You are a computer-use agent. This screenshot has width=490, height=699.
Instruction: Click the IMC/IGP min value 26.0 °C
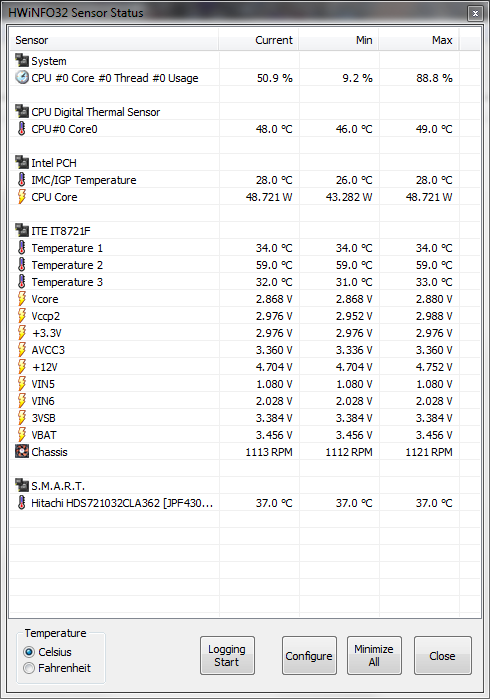click(354, 180)
